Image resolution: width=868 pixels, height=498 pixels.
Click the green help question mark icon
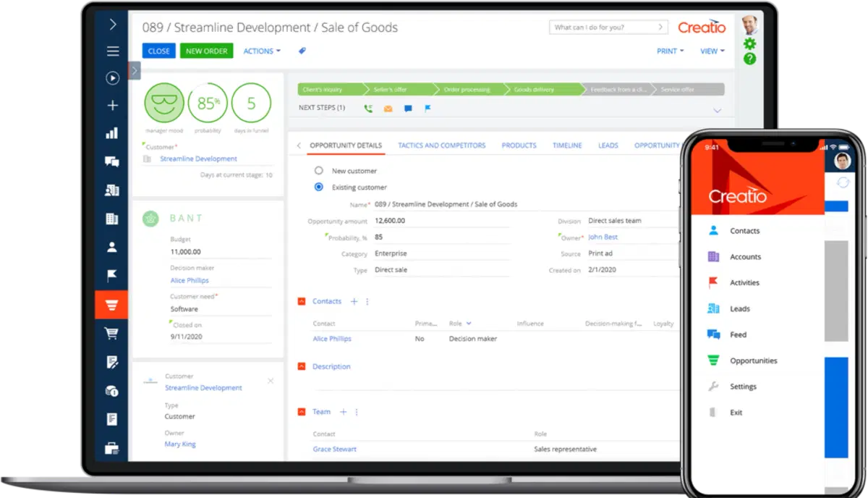tap(749, 59)
